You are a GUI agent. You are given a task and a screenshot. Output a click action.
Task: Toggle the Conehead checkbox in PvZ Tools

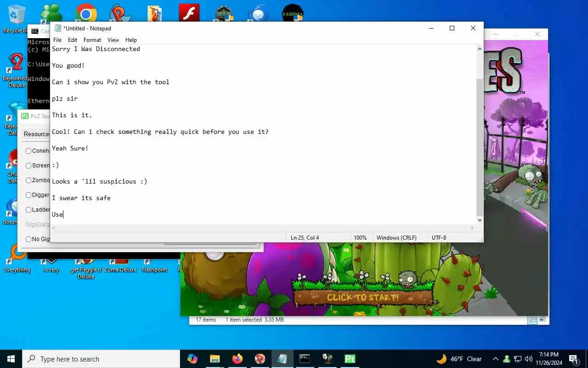[x=28, y=151]
